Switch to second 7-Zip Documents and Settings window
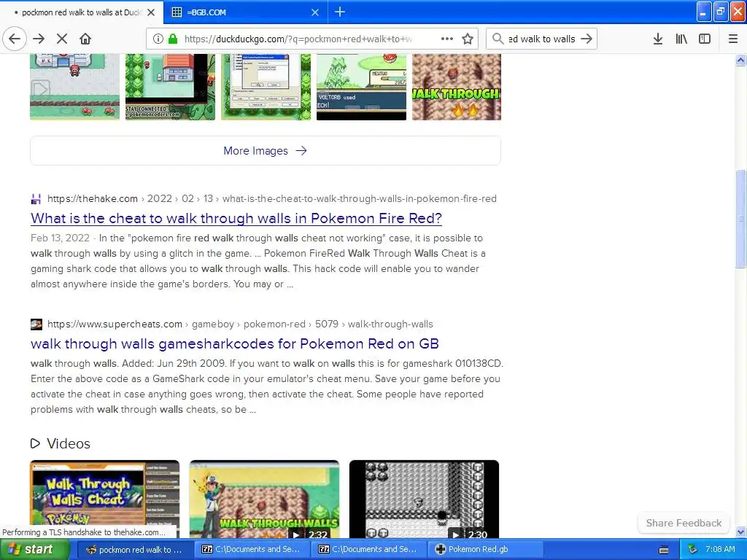747x560 pixels. click(368, 549)
